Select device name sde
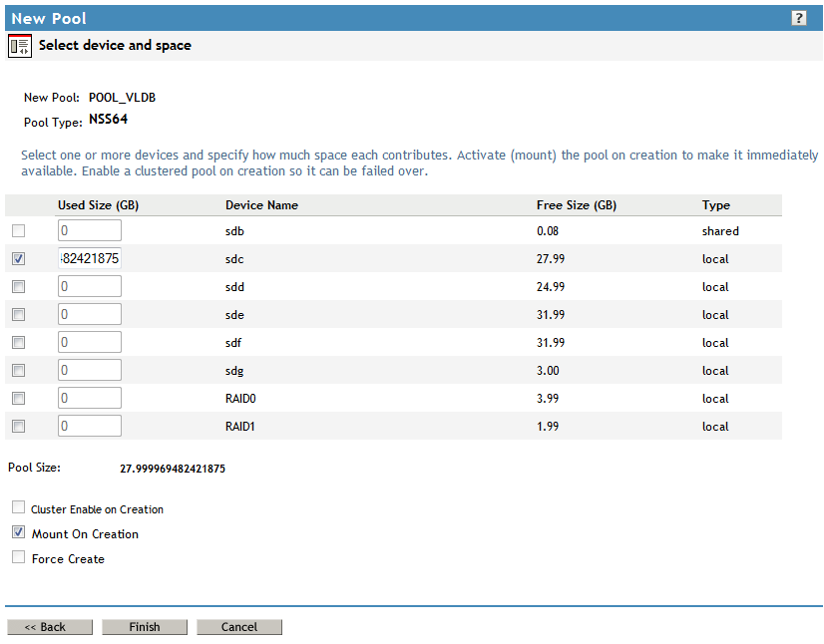This screenshot has width=824, height=644. [x=234, y=315]
